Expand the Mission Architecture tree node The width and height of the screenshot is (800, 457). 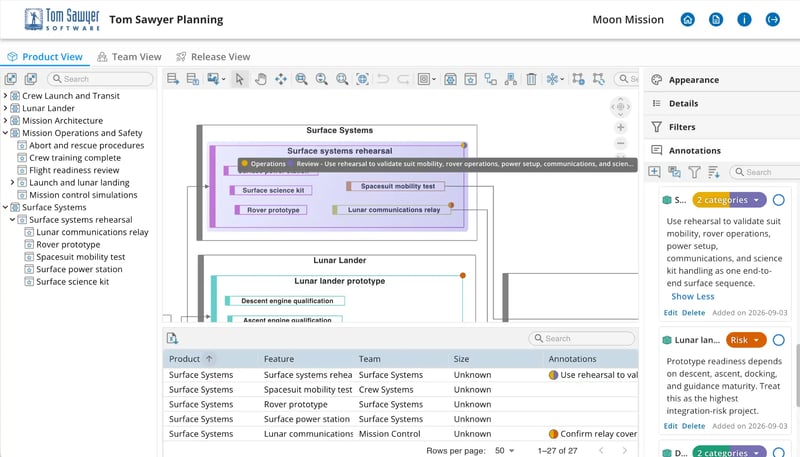pyautogui.click(x=6, y=120)
